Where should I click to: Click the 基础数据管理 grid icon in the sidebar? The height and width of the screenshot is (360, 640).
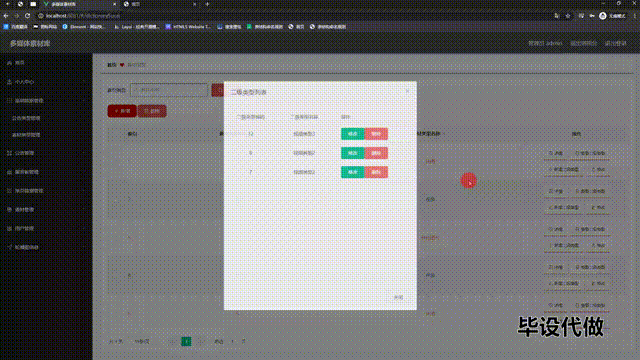[x=9, y=100]
